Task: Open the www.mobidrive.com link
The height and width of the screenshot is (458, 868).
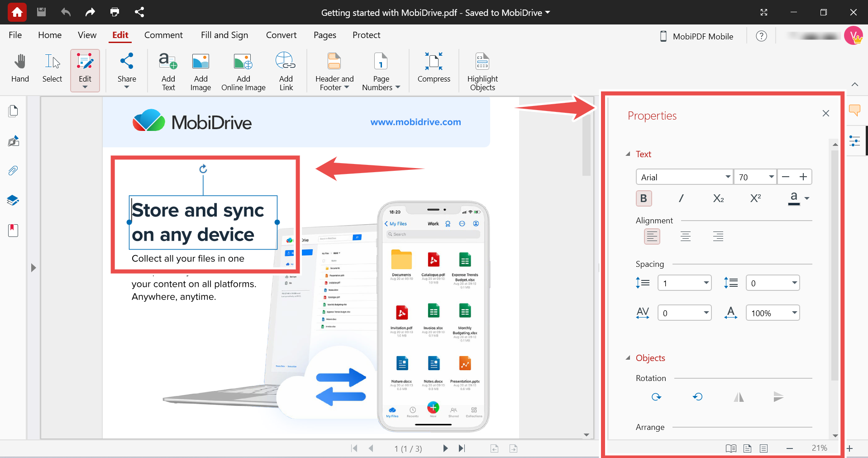Action: 415,121
